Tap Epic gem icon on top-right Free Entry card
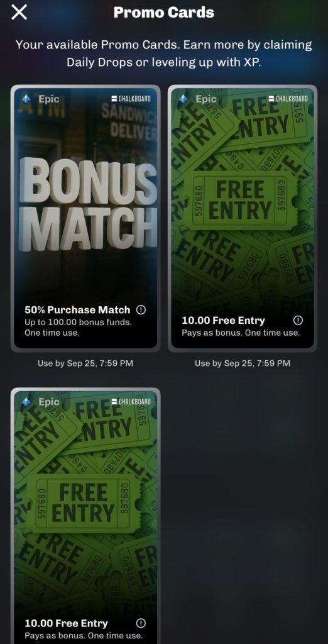328x644 pixels. 183,99
